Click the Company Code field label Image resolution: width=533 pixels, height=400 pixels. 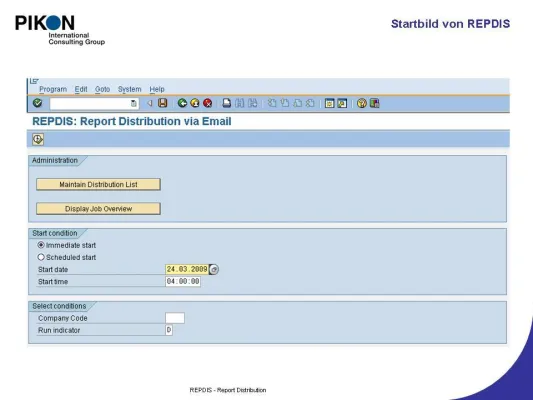click(63, 318)
